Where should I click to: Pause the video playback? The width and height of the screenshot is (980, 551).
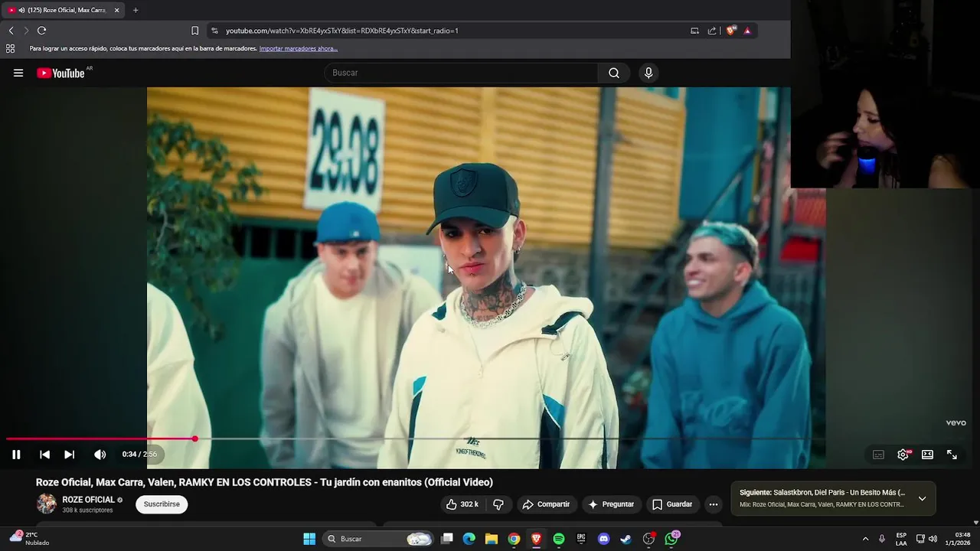click(16, 455)
